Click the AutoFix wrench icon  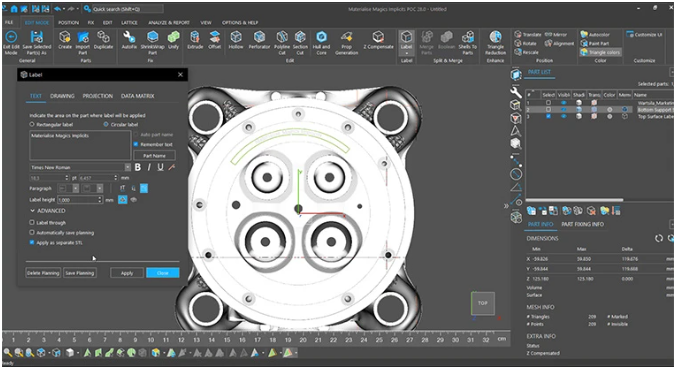pyautogui.click(x=129, y=37)
